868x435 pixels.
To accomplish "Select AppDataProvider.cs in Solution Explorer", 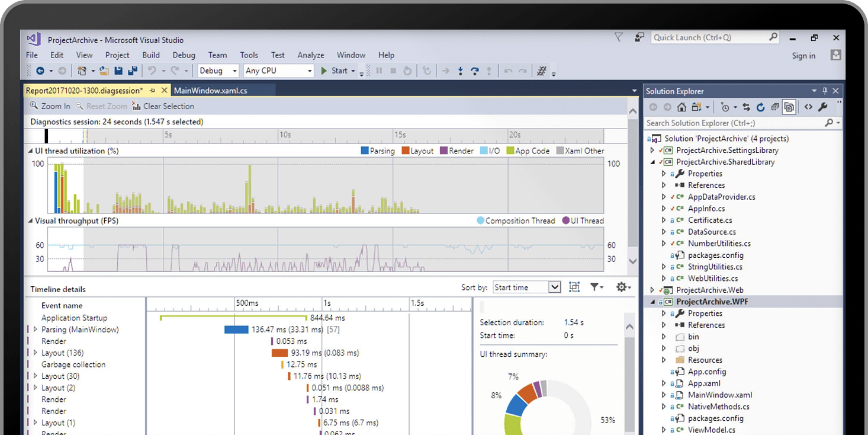I will pos(721,197).
